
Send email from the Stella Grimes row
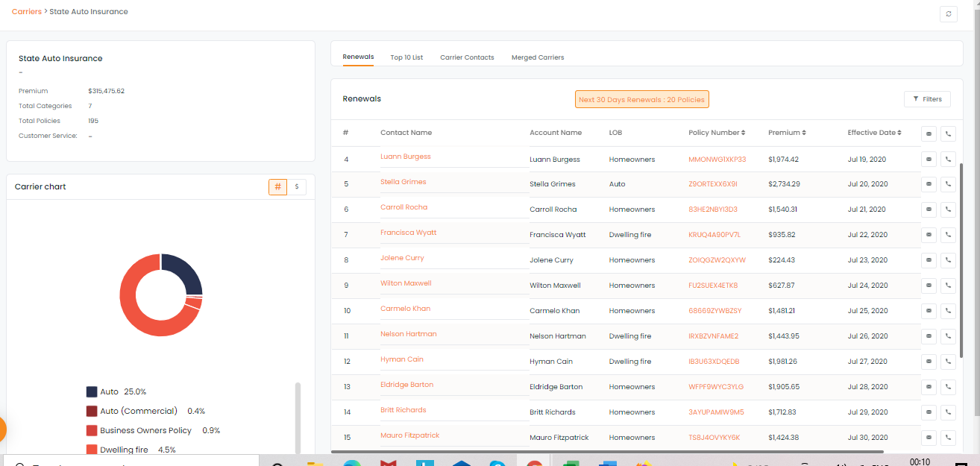pyautogui.click(x=929, y=184)
